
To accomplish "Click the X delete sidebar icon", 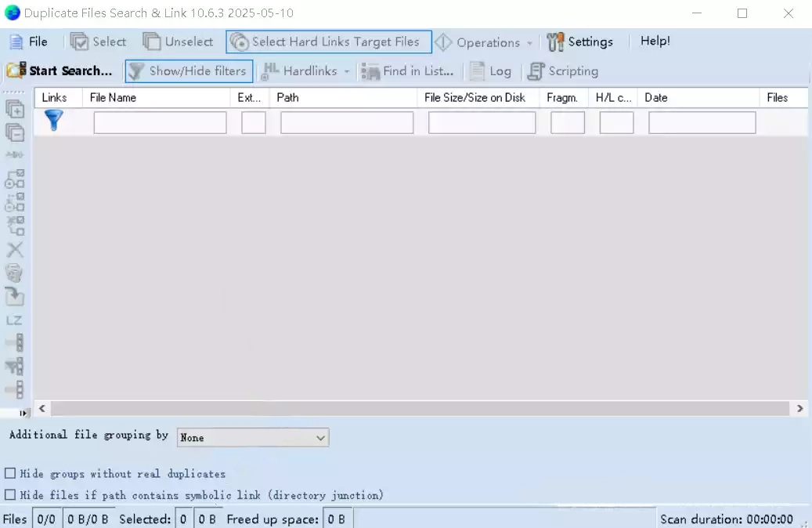I will point(15,250).
